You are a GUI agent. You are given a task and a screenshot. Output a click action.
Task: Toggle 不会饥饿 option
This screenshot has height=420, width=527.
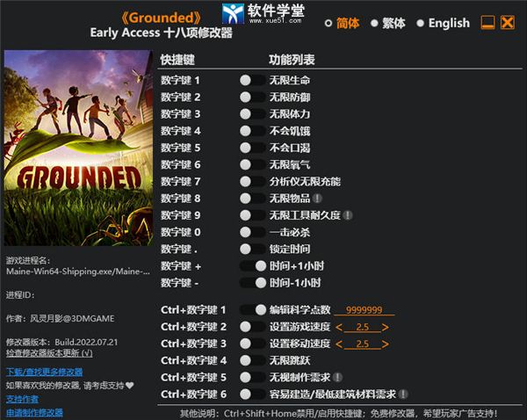[253, 131]
